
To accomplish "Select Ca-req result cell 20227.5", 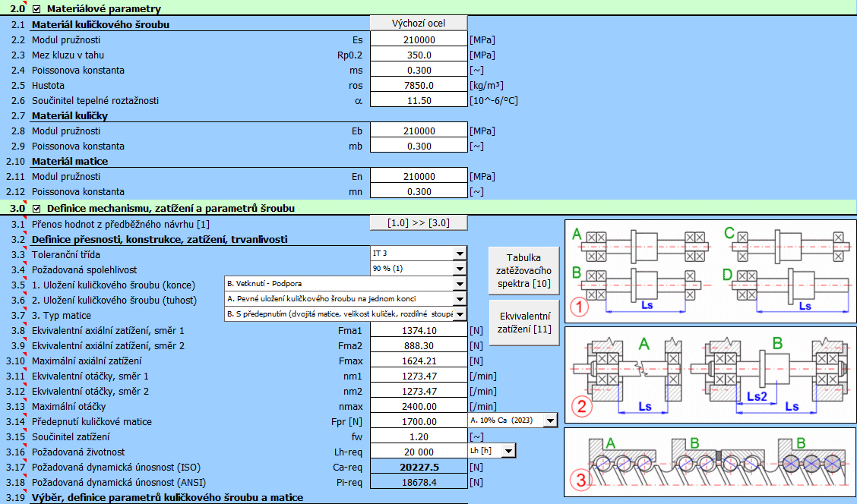I will point(419,468).
